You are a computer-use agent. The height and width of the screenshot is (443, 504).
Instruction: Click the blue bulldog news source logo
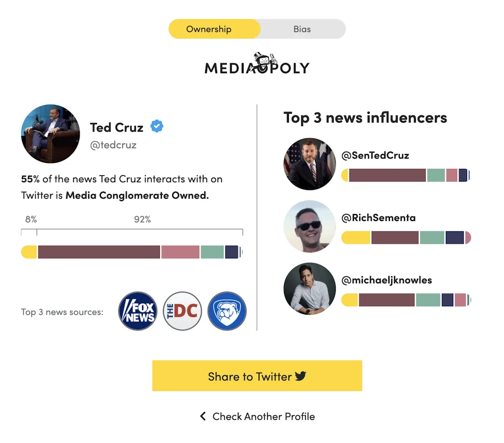coord(227,311)
